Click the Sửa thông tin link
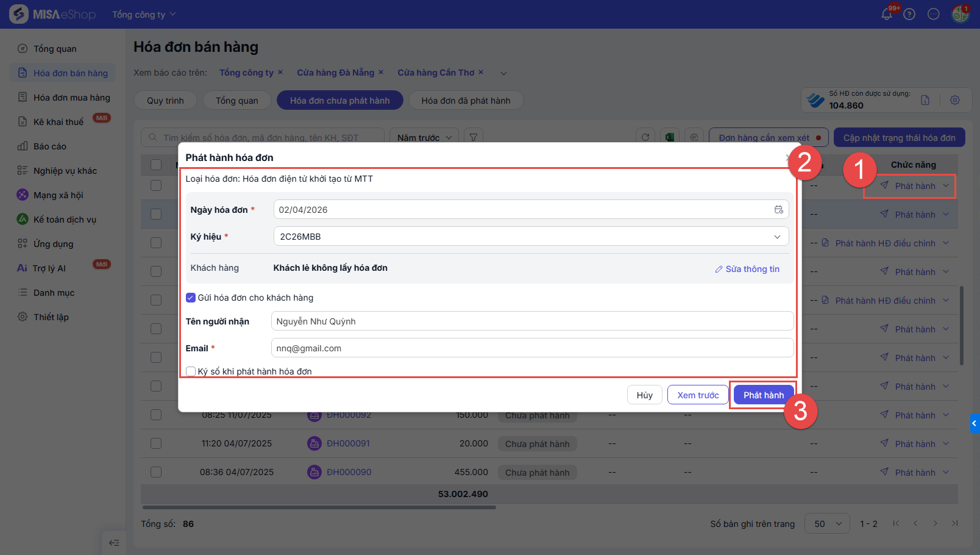The height and width of the screenshot is (555, 980). coord(747,269)
